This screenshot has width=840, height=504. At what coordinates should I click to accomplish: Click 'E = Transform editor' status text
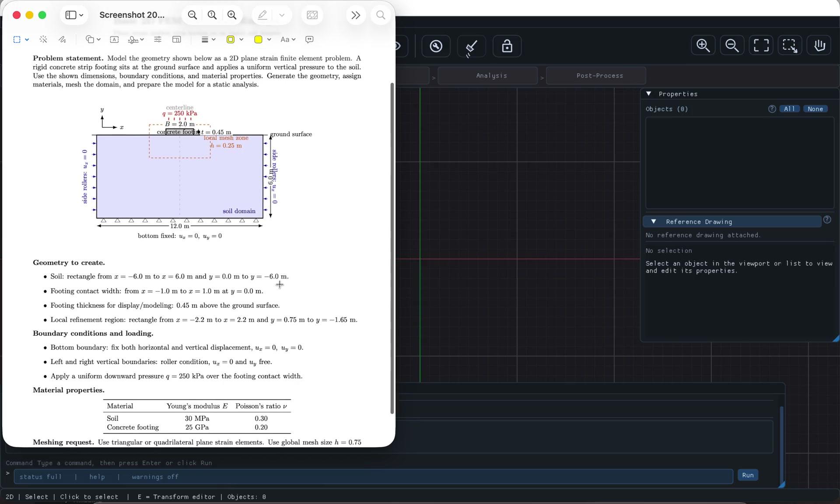click(x=176, y=497)
